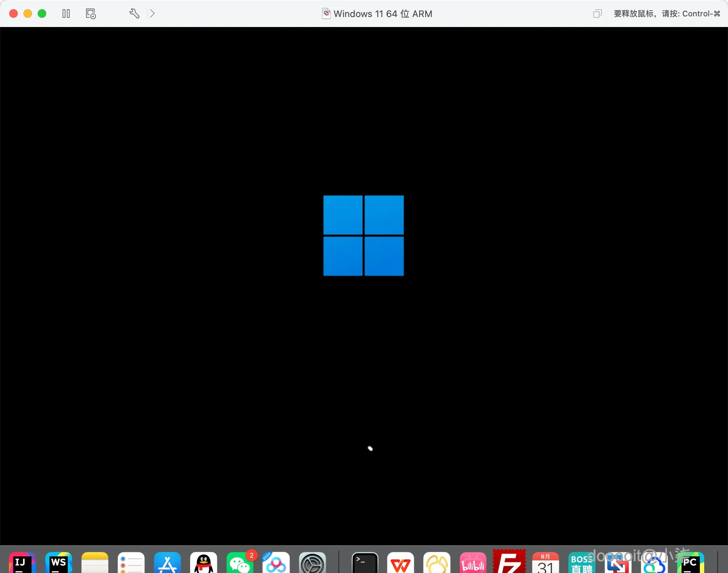Open the snapshots manager icon
Viewport: 728px width, 573px height.
(91, 14)
